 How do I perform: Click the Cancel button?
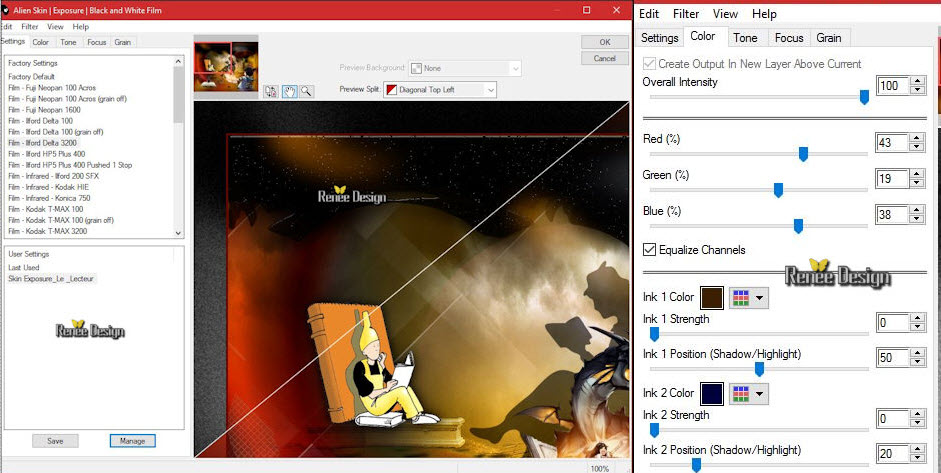(605, 58)
